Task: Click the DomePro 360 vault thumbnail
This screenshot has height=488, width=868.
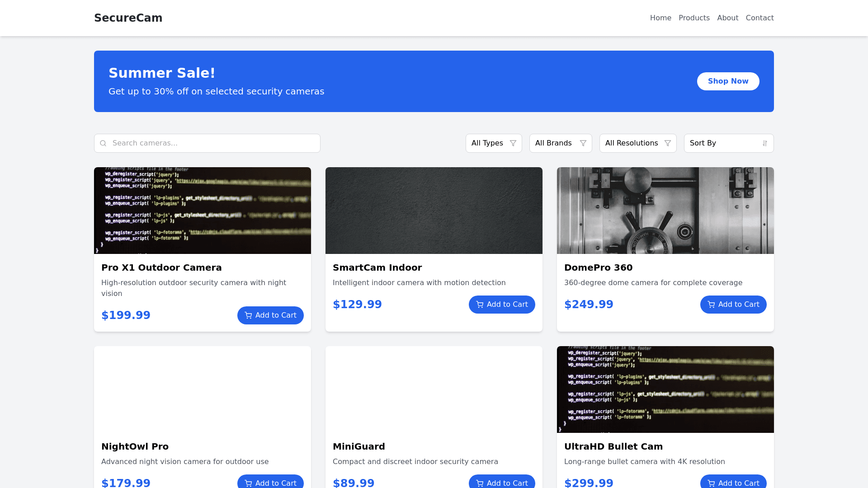Action: pos(665,211)
